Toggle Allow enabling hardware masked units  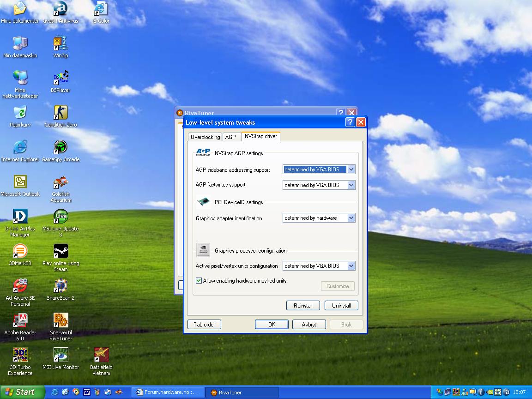(x=199, y=281)
